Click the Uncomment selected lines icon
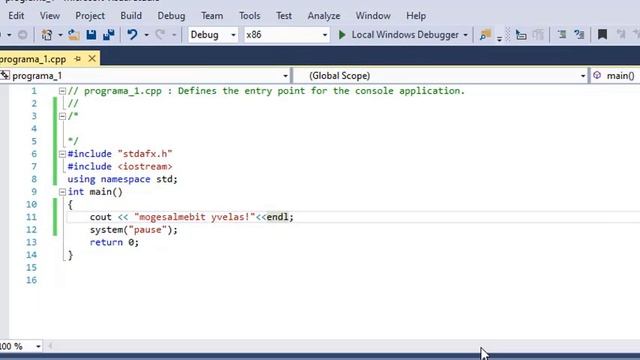The image size is (640, 360). pos(579,35)
